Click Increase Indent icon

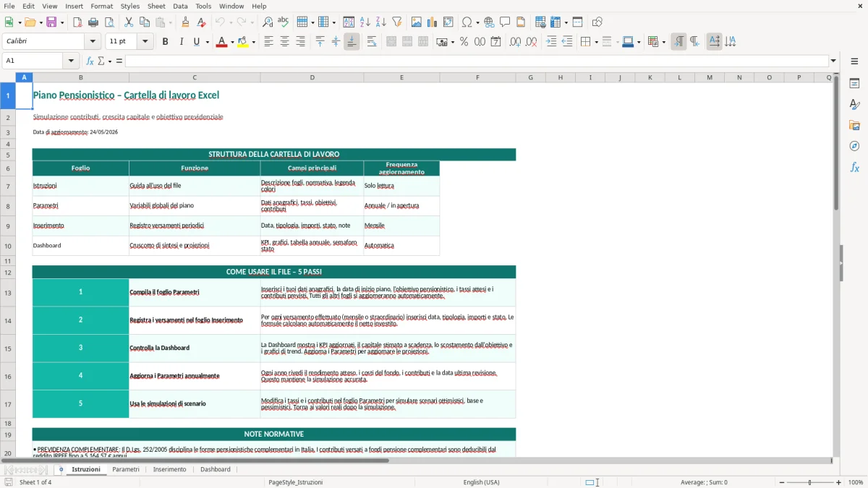point(551,42)
